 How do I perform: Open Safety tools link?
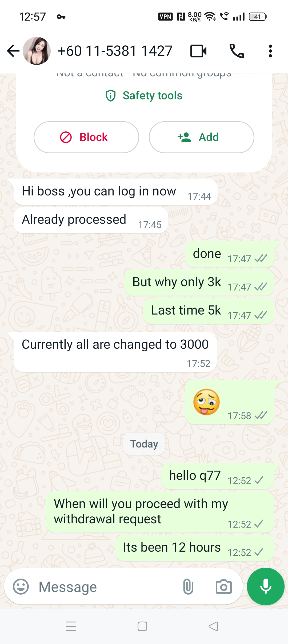[144, 96]
